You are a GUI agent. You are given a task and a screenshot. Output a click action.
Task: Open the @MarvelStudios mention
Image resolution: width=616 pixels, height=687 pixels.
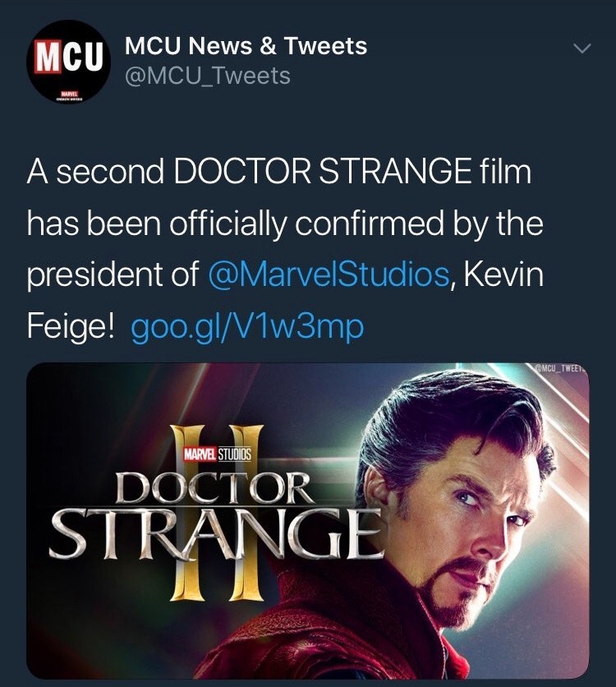[x=329, y=274]
